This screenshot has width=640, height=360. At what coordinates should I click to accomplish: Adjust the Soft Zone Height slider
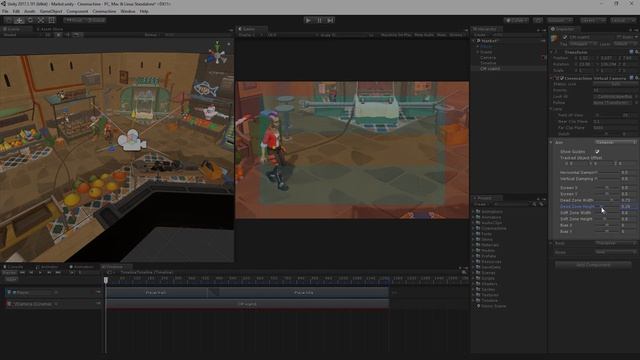(608, 219)
